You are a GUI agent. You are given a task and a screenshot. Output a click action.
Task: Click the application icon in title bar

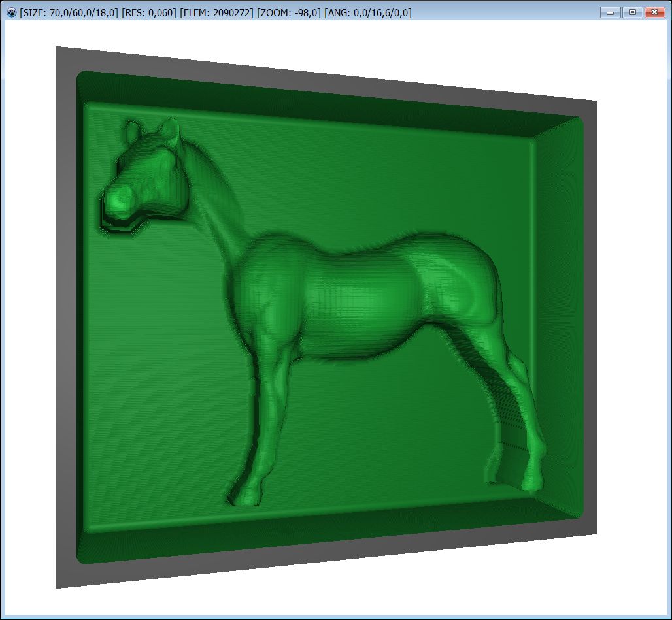point(12,13)
